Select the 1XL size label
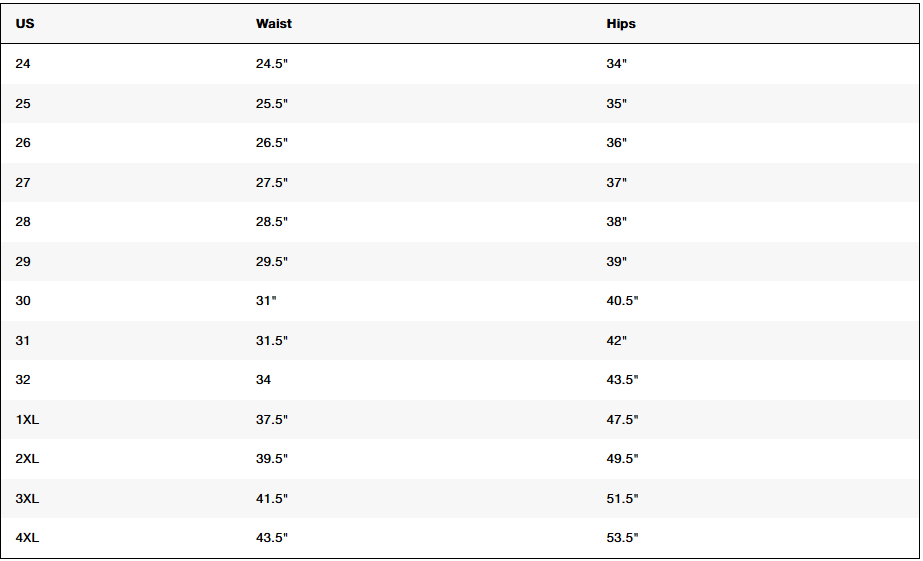Image resolution: width=923 pixels, height=561 pixels. pos(27,420)
